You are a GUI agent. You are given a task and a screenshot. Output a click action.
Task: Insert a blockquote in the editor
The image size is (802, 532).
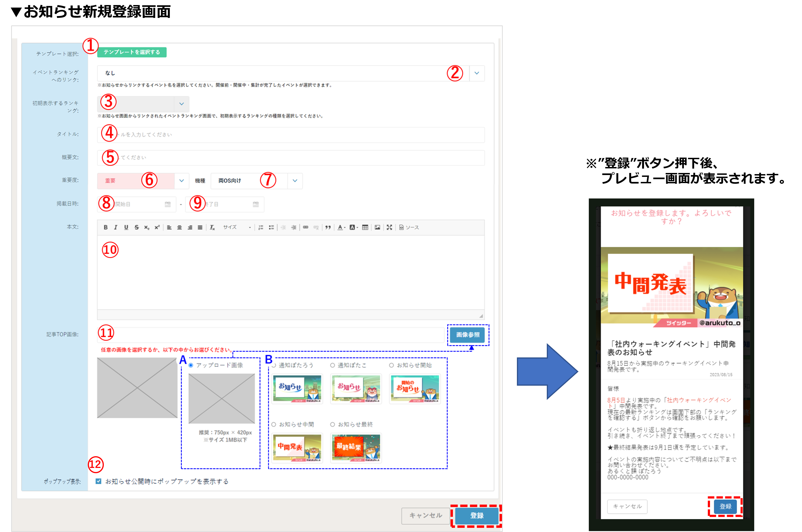click(328, 227)
